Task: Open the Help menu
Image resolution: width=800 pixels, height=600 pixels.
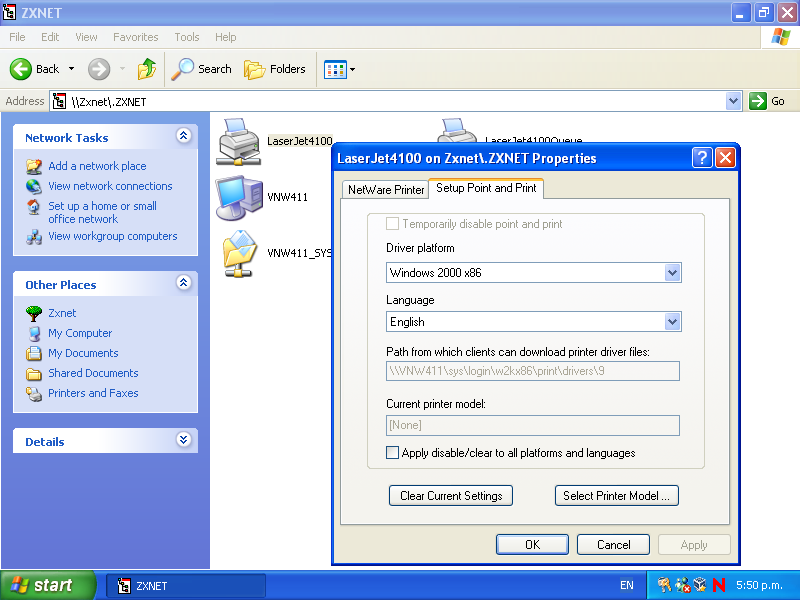Action: click(x=226, y=37)
